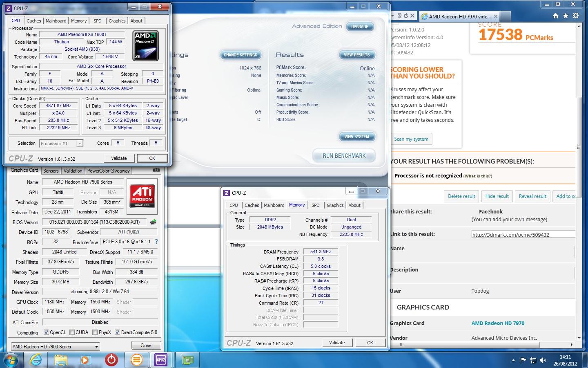Click the browser Home icon

(555, 16)
